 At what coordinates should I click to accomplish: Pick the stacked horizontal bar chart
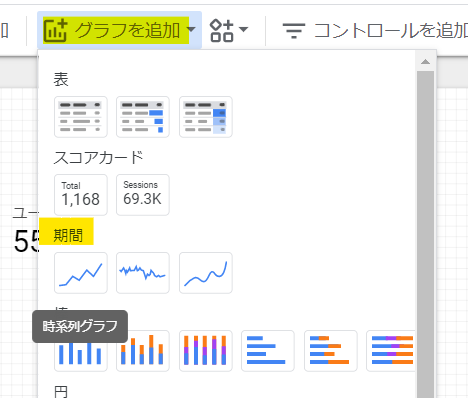[x=331, y=351]
